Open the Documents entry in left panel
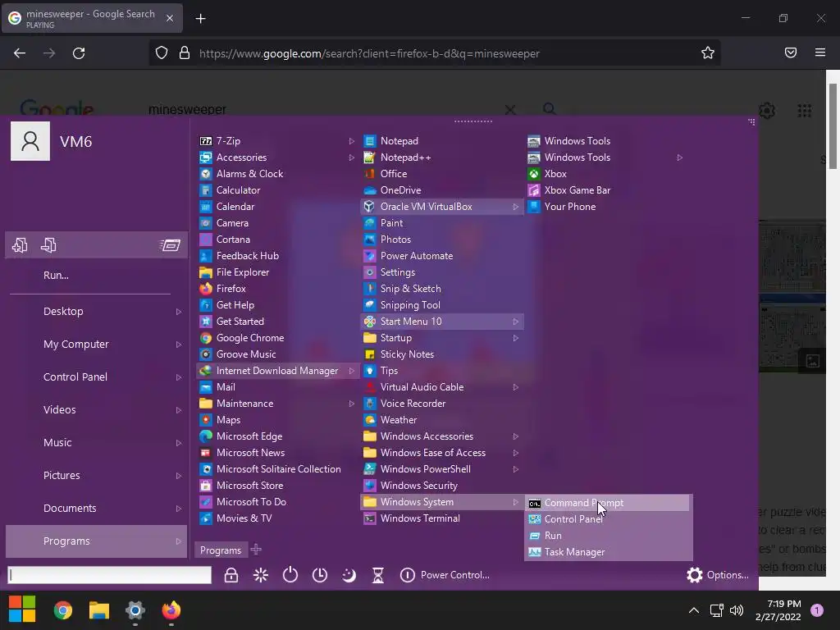The image size is (840, 630). 97,509
